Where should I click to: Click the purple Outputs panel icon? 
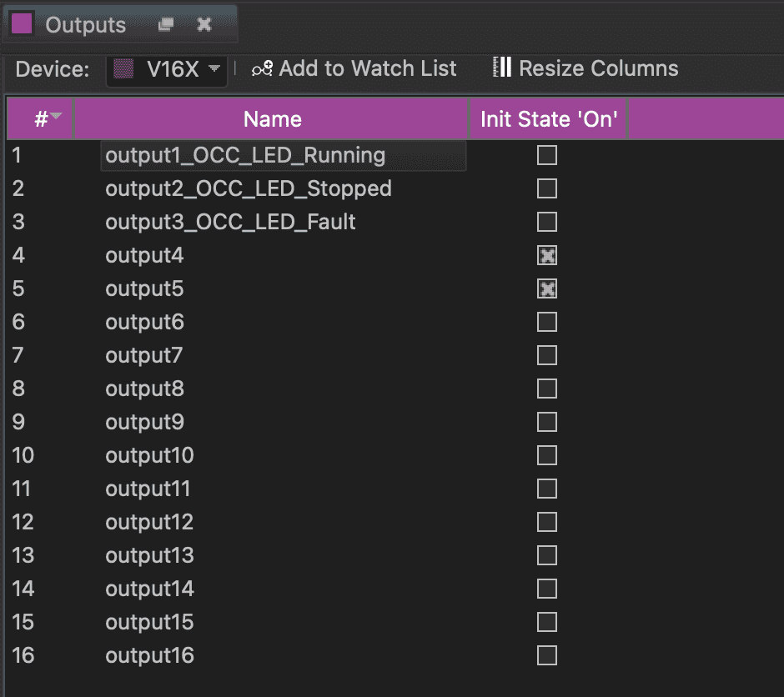tap(23, 23)
